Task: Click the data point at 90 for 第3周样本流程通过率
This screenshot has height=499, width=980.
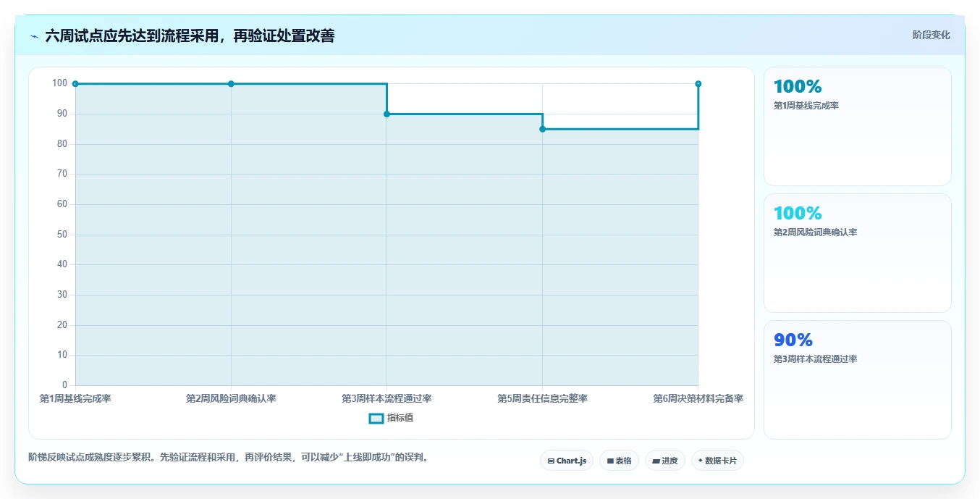Action: [x=386, y=114]
